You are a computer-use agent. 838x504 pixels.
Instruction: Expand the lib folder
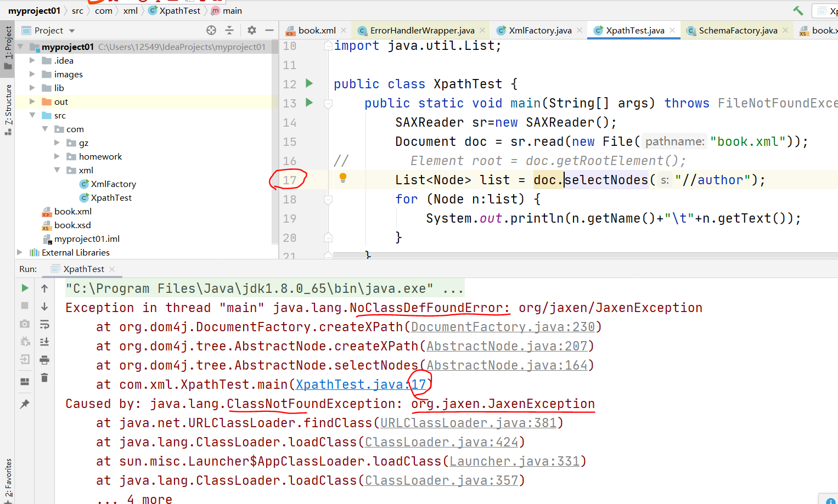coord(32,88)
